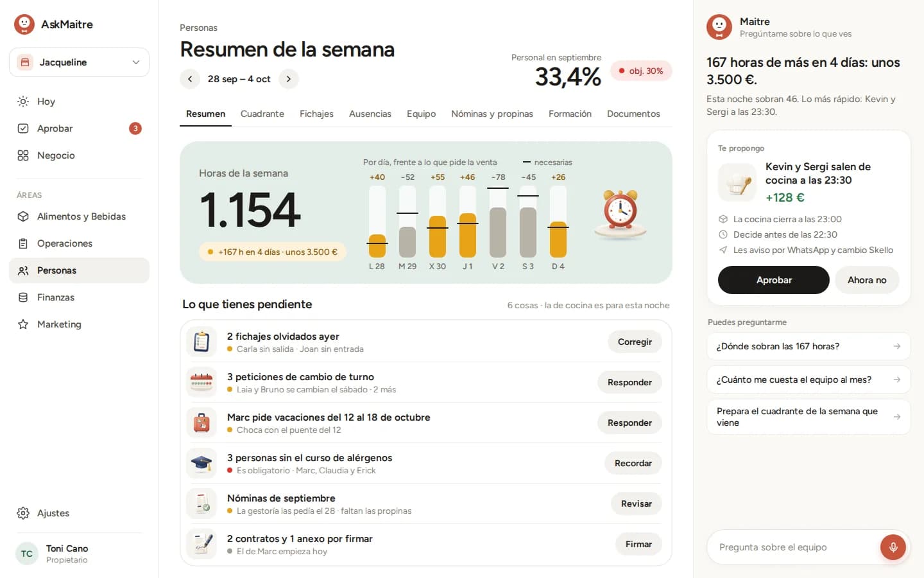Click the alarm clock illustration
The height and width of the screenshot is (578, 924).
click(x=620, y=215)
